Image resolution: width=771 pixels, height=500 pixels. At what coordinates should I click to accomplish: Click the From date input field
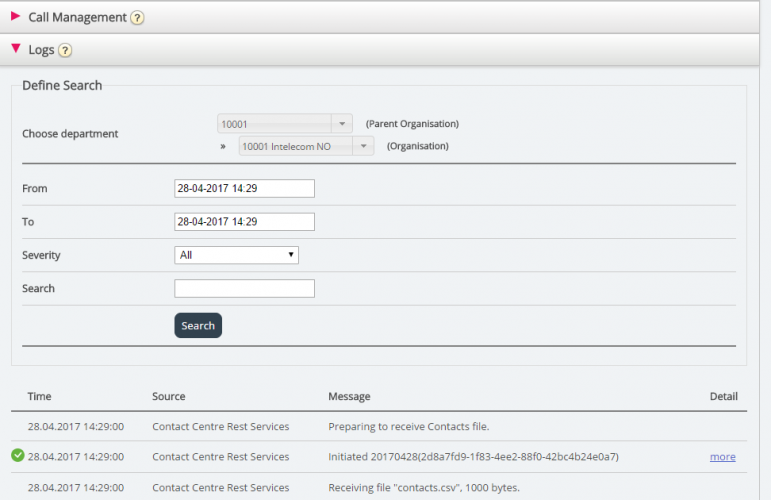click(x=244, y=188)
